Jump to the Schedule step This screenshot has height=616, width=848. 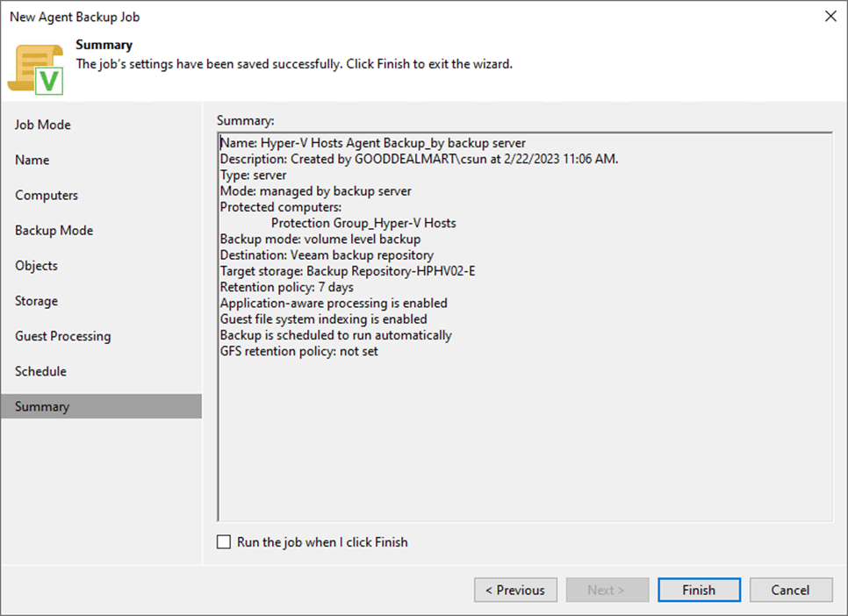pos(40,371)
